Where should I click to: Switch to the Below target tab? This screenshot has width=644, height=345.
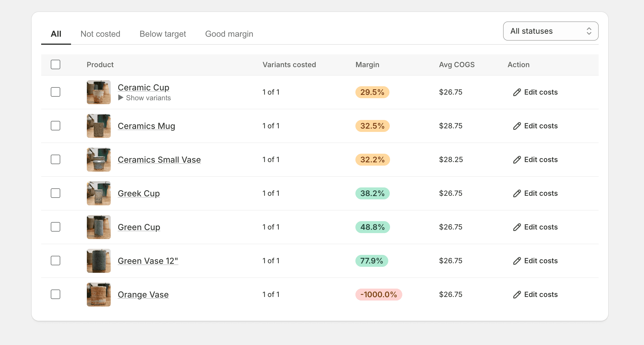(163, 34)
